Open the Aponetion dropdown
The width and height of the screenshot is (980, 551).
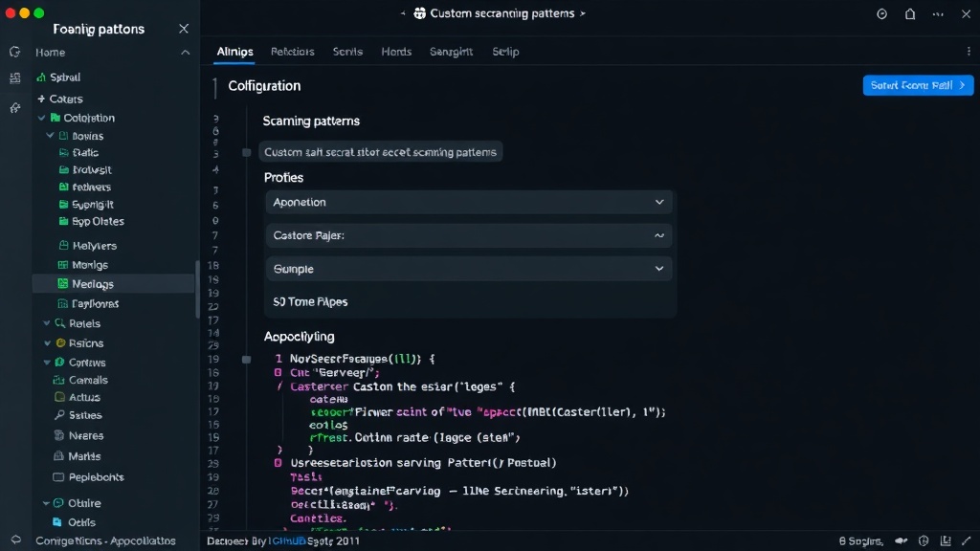pos(469,203)
